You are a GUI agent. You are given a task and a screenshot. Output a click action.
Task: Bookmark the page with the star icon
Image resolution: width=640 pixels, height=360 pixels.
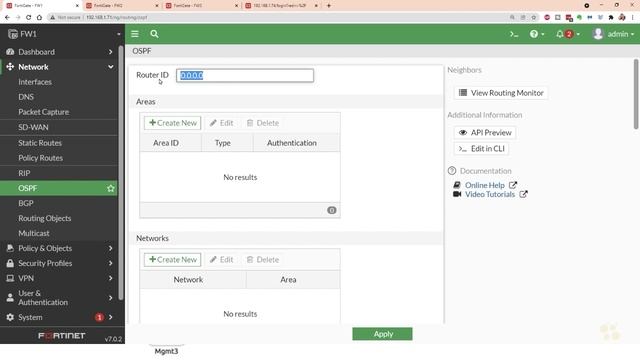tap(533, 18)
